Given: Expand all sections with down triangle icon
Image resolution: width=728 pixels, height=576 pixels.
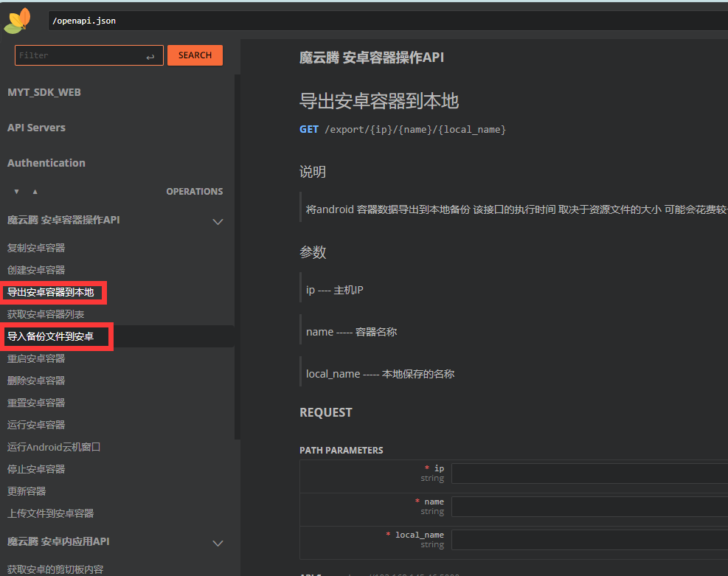Looking at the screenshot, I should (17, 192).
